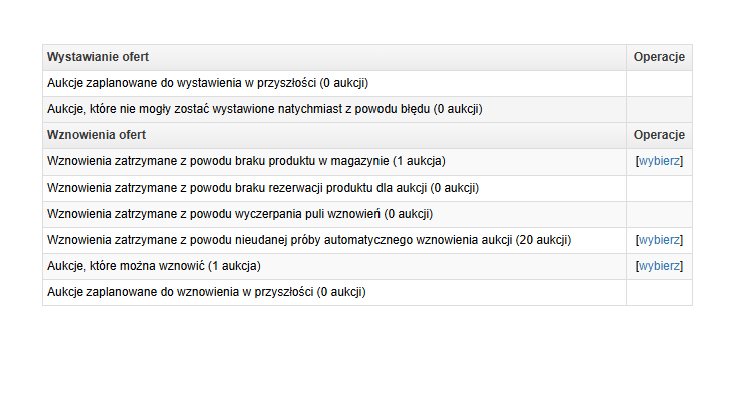The image size is (755, 417).
Task: Click empty Operacje cell for zaplanowane do wznowienia
Action: pyautogui.click(x=659, y=292)
